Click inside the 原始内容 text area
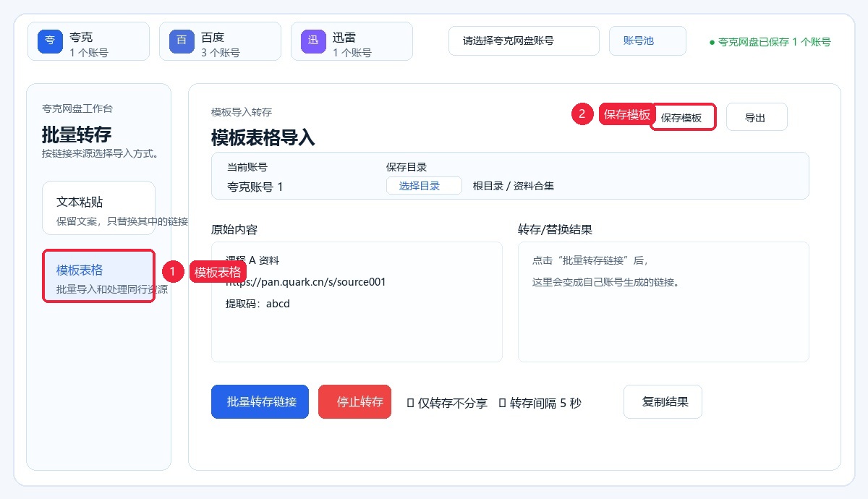 [x=357, y=302]
